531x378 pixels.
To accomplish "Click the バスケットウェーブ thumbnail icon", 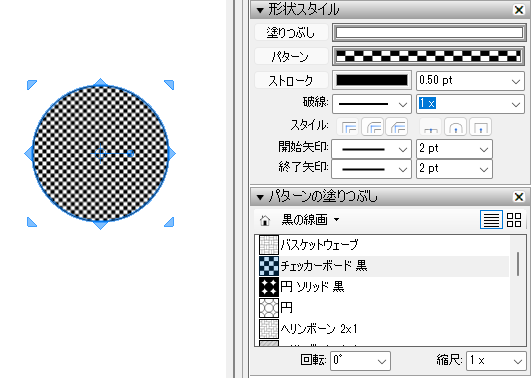I will (x=269, y=245).
